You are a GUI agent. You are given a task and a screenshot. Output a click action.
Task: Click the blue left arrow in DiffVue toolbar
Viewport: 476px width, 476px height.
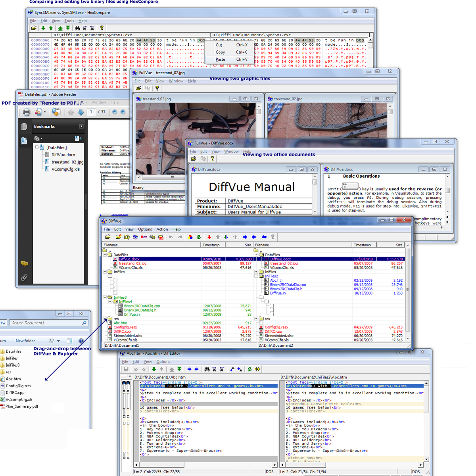pos(254,237)
